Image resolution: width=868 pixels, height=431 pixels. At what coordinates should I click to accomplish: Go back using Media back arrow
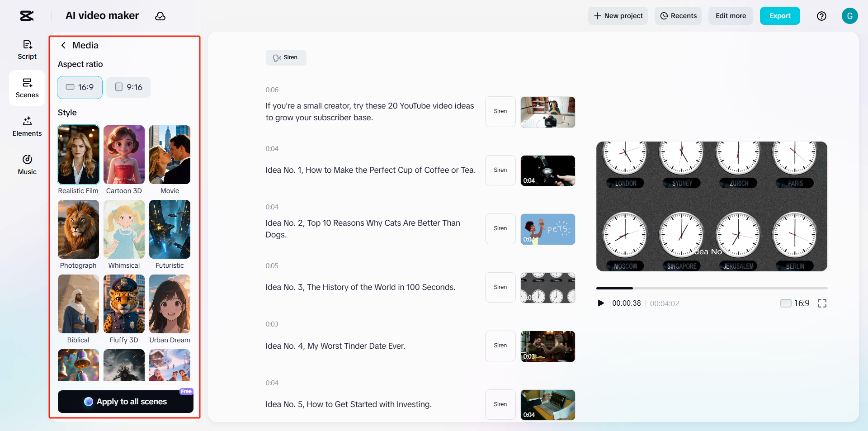[x=63, y=45]
